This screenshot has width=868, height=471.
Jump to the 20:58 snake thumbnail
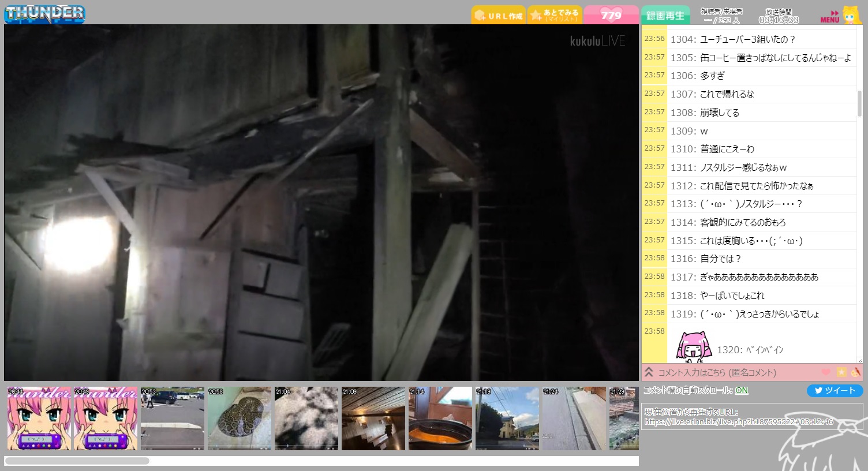239,418
